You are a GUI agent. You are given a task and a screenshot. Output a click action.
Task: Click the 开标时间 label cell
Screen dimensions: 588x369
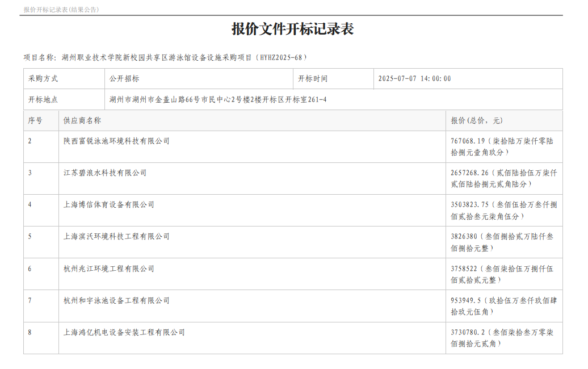(x=333, y=79)
